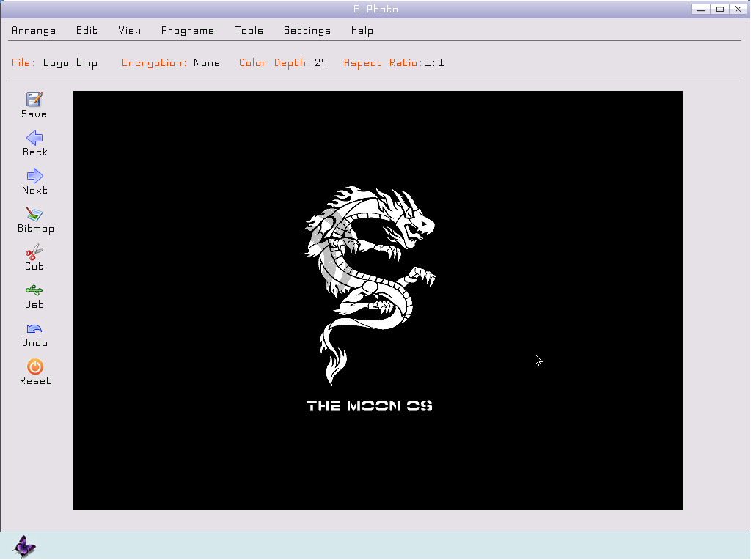
Task: Open the Usb icon
Action: point(34,290)
